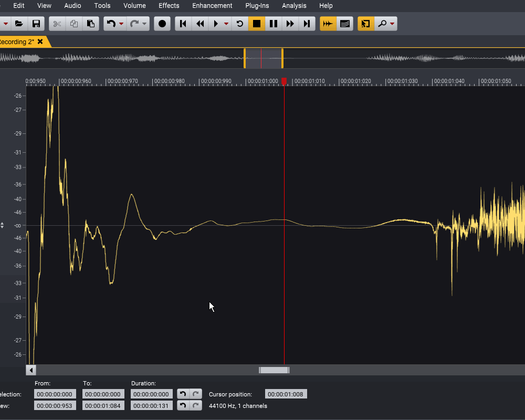Toggle the spectral view button
The width and height of the screenshot is (525, 420).
pyautogui.click(x=344, y=24)
